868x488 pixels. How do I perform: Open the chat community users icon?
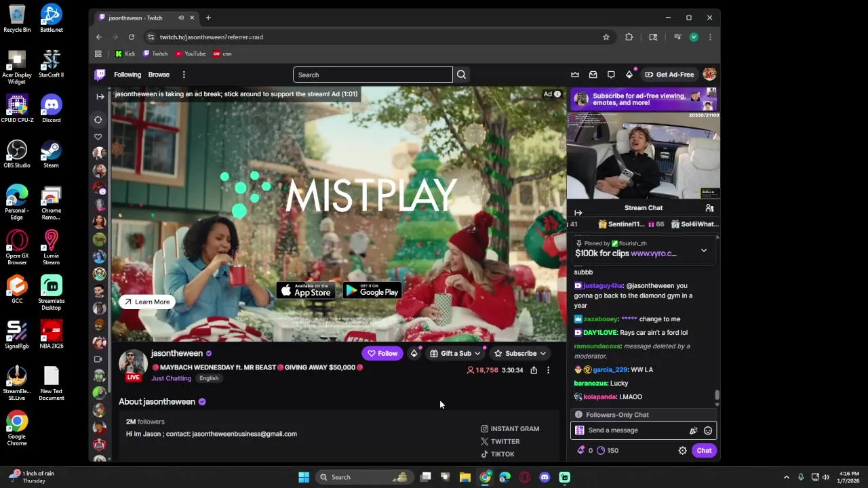coord(709,208)
